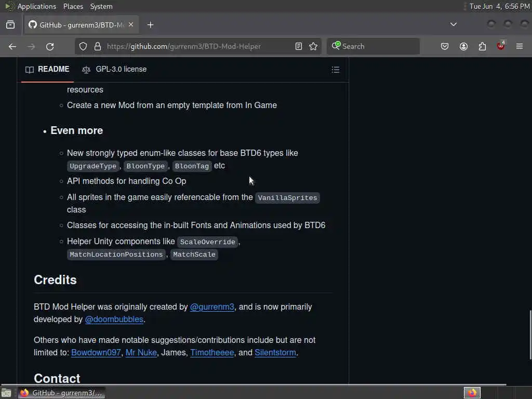Follow the Bowdown097 link

click(x=96, y=353)
